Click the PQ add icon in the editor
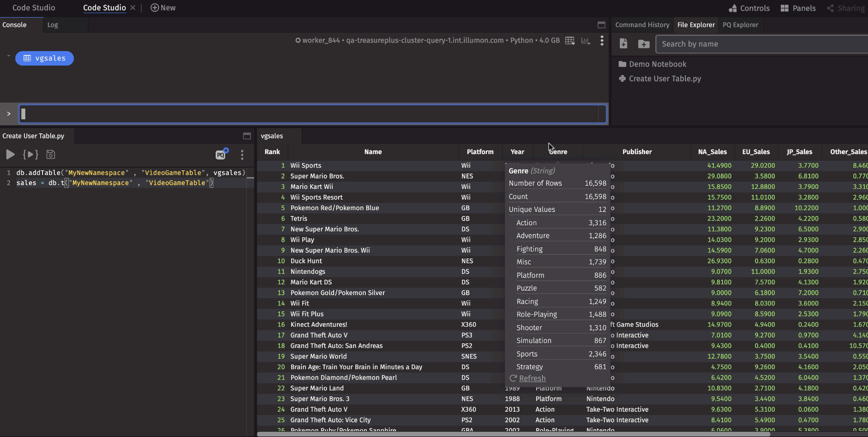868x437 pixels. tap(222, 154)
